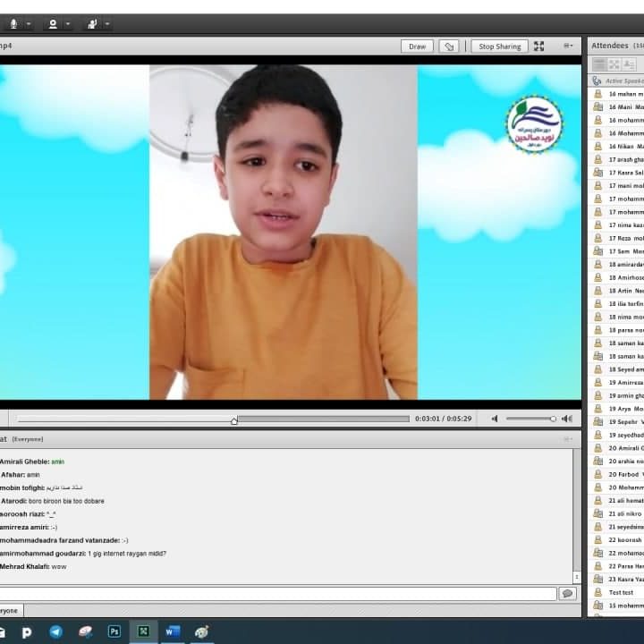Screen dimensions: 644x644
Task: Click the chat message input field
Action: (x=277, y=593)
